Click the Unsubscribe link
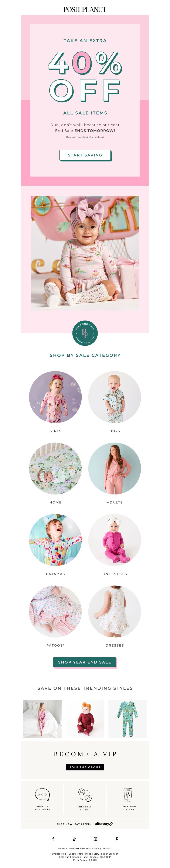170x868 pixels. tap(59, 854)
